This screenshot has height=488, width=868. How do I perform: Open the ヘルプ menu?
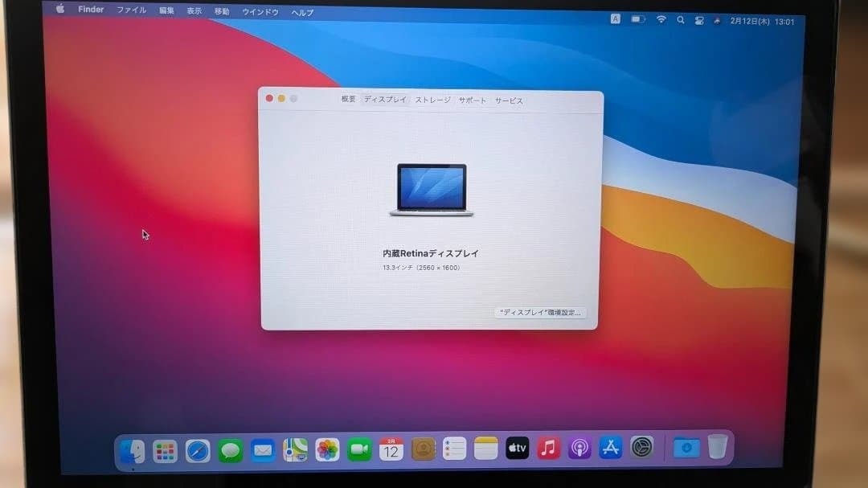pos(302,11)
